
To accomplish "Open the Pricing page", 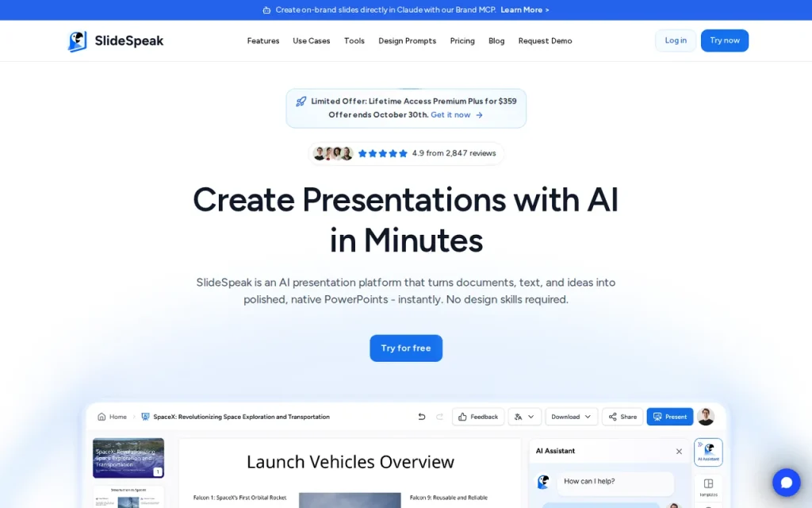I will (462, 41).
